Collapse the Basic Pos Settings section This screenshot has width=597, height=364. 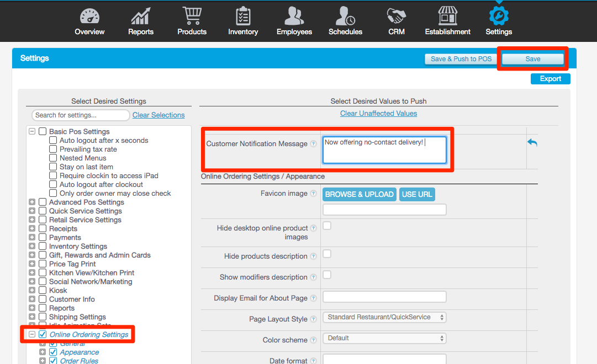click(31, 131)
